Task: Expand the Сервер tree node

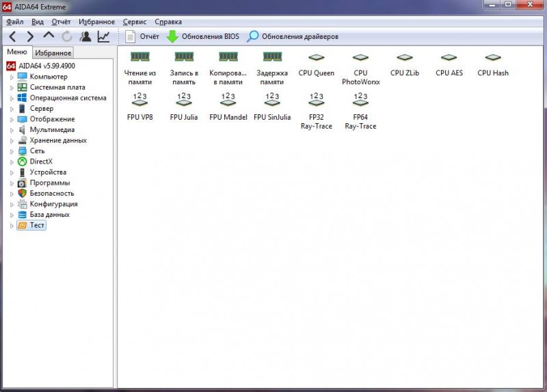Action: click(x=12, y=109)
